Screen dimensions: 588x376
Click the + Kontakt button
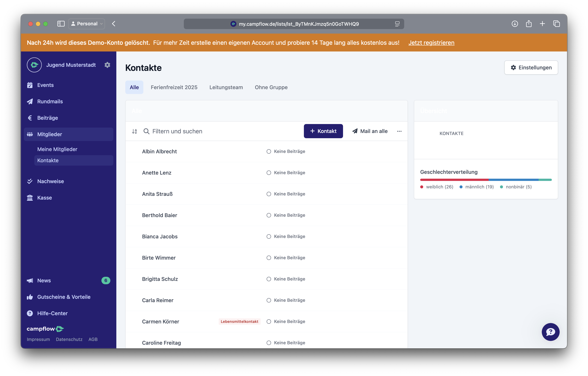coord(323,131)
